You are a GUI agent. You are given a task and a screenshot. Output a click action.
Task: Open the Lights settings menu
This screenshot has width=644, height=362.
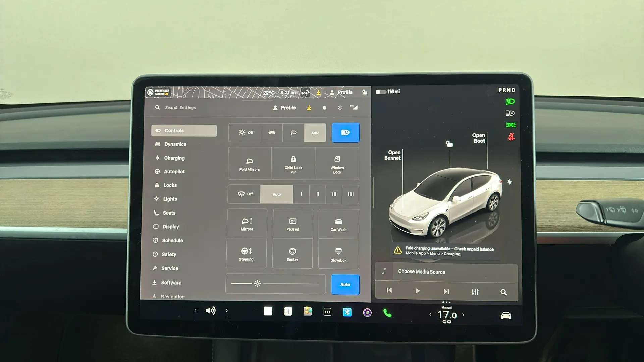tap(165, 199)
